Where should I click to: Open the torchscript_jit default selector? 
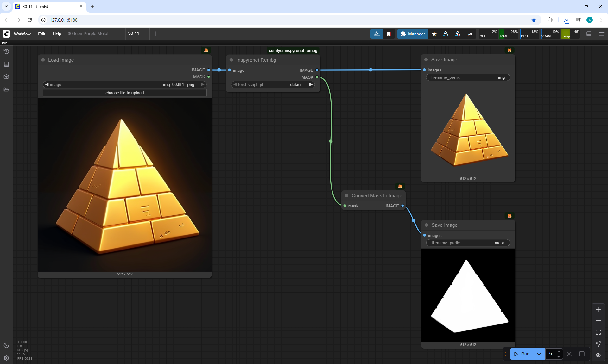coord(273,84)
